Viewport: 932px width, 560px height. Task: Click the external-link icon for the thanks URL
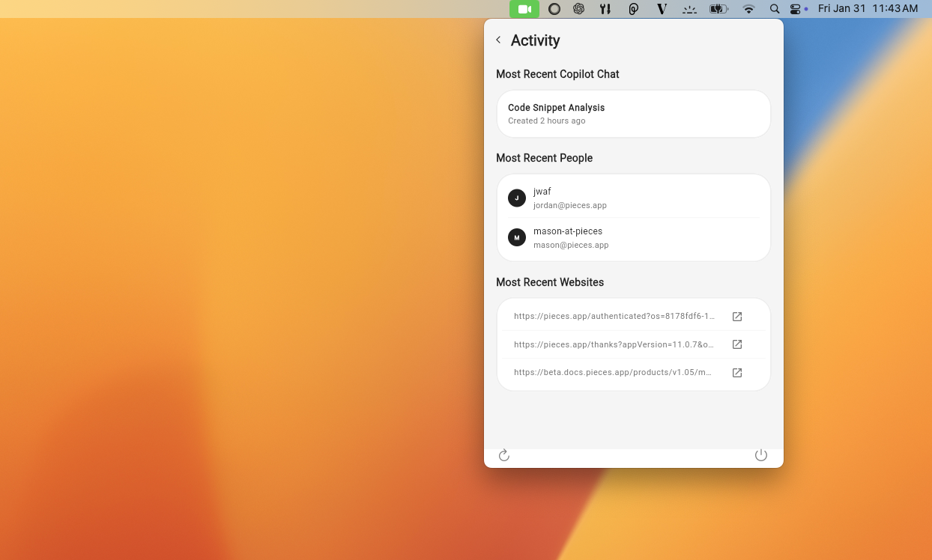[x=737, y=344]
